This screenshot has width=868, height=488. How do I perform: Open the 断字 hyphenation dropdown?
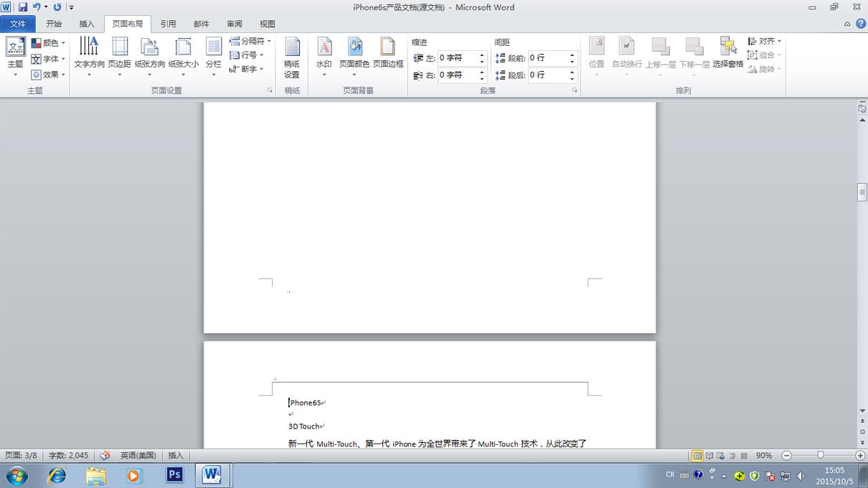pos(247,69)
